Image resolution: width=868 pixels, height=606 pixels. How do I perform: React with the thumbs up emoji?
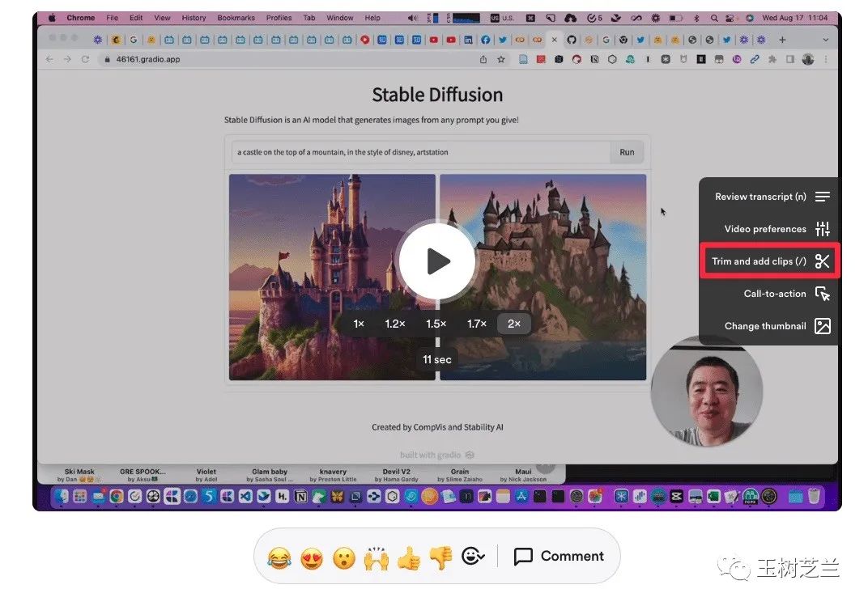(x=409, y=558)
